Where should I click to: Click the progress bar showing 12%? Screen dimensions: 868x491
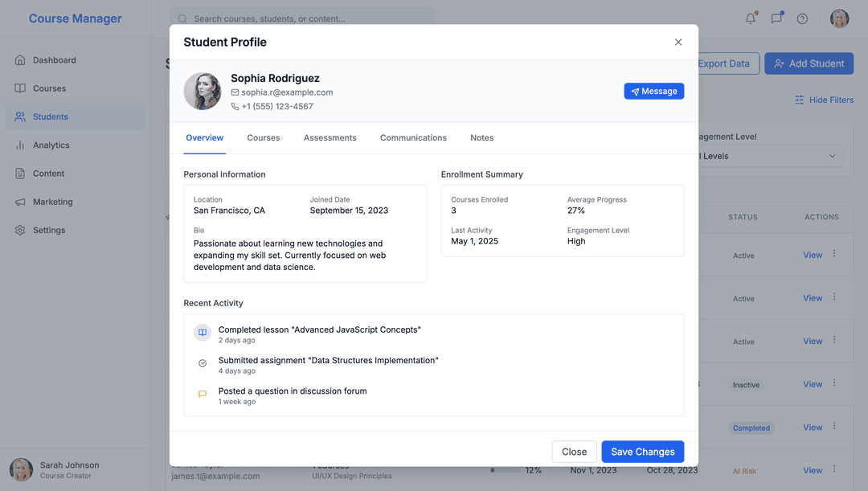click(x=505, y=470)
